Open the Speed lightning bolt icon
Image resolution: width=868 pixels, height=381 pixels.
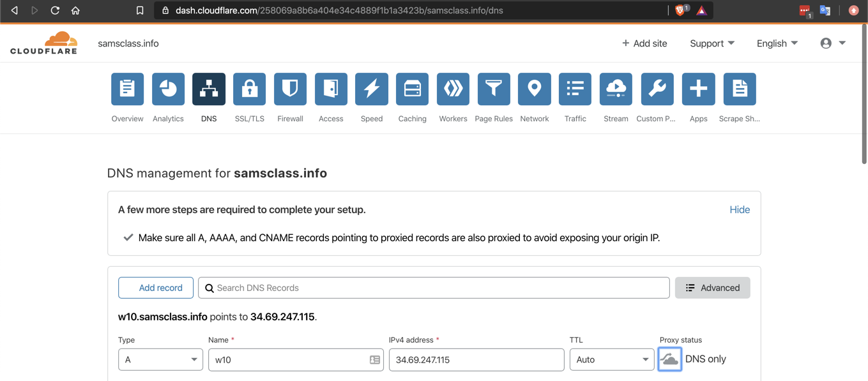point(372,89)
